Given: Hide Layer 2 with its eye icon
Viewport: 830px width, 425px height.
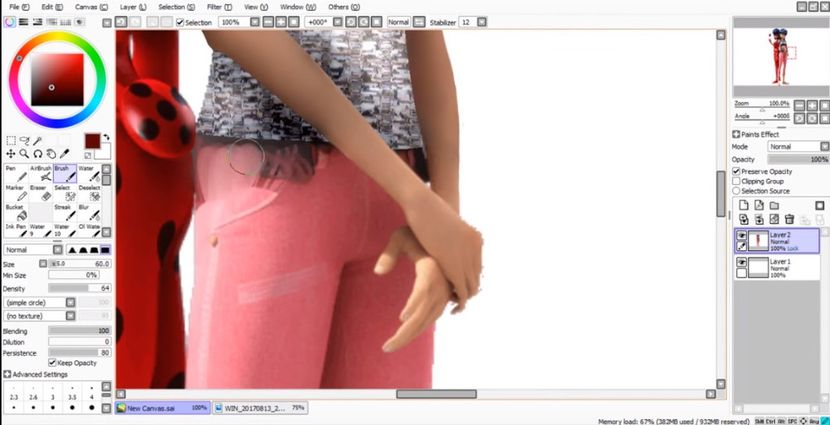Looking at the screenshot, I should (742, 235).
